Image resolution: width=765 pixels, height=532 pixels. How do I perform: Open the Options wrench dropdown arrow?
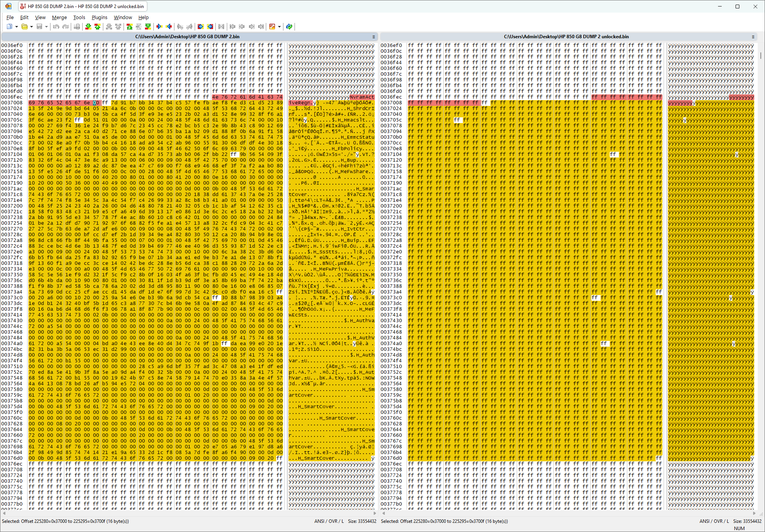click(x=279, y=27)
